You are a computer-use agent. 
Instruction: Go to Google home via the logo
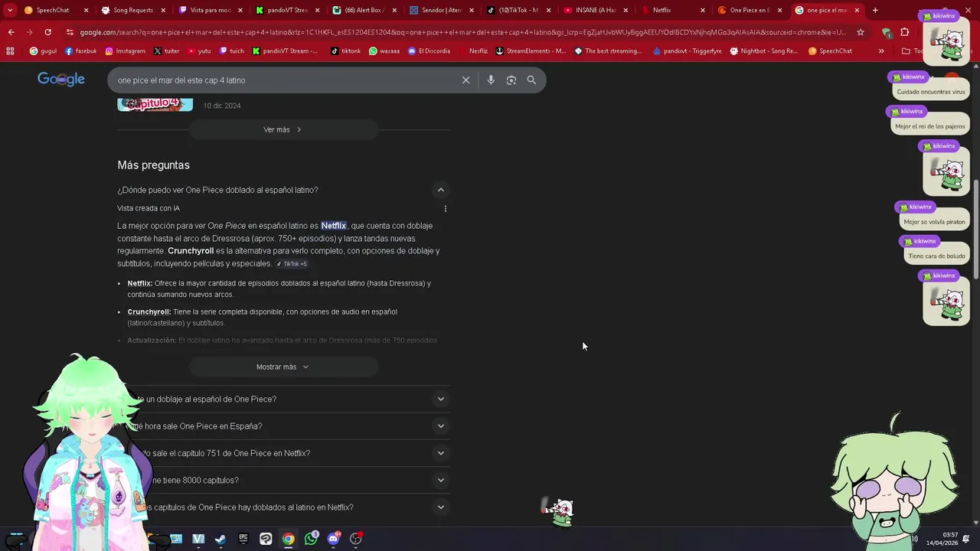[x=61, y=80]
